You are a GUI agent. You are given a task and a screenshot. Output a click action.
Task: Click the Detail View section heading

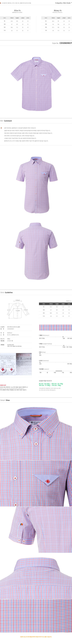[5, 400]
